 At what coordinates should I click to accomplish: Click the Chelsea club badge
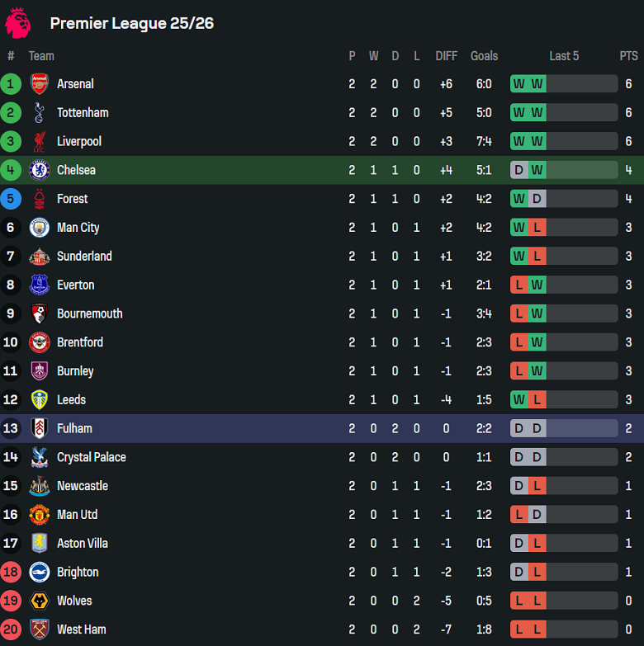pyautogui.click(x=39, y=170)
